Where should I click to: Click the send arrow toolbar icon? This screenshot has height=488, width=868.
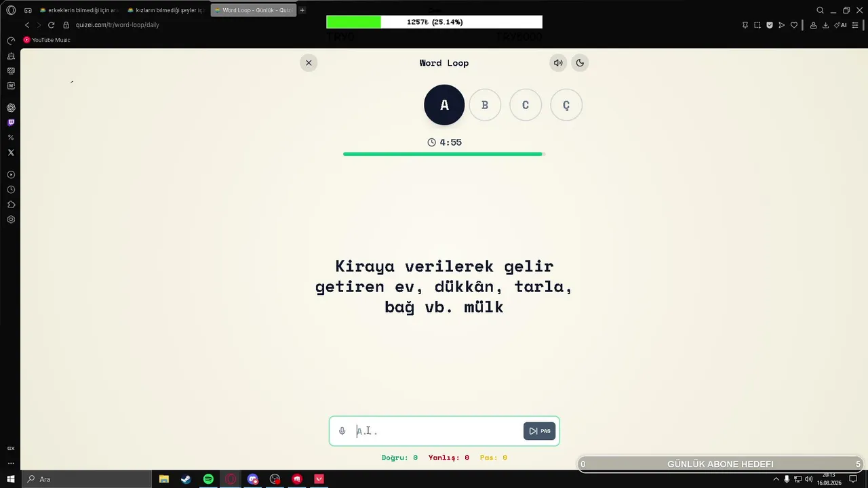[782, 25]
